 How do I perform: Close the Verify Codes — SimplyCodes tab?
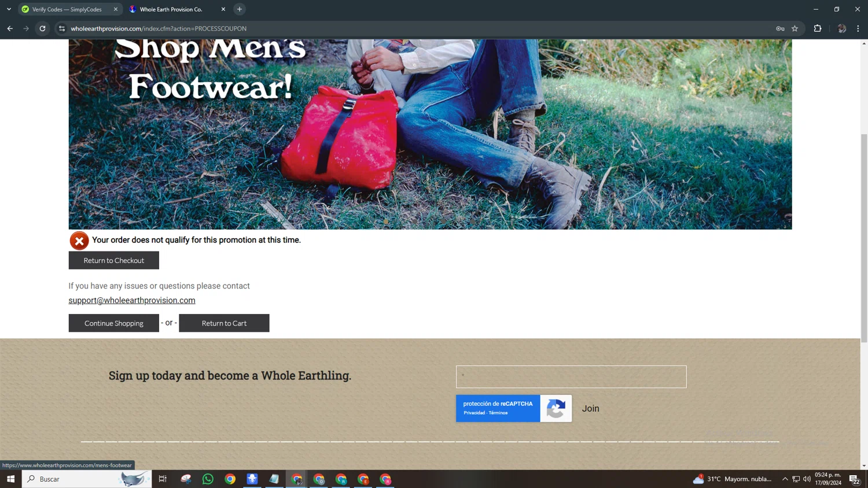click(x=116, y=9)
